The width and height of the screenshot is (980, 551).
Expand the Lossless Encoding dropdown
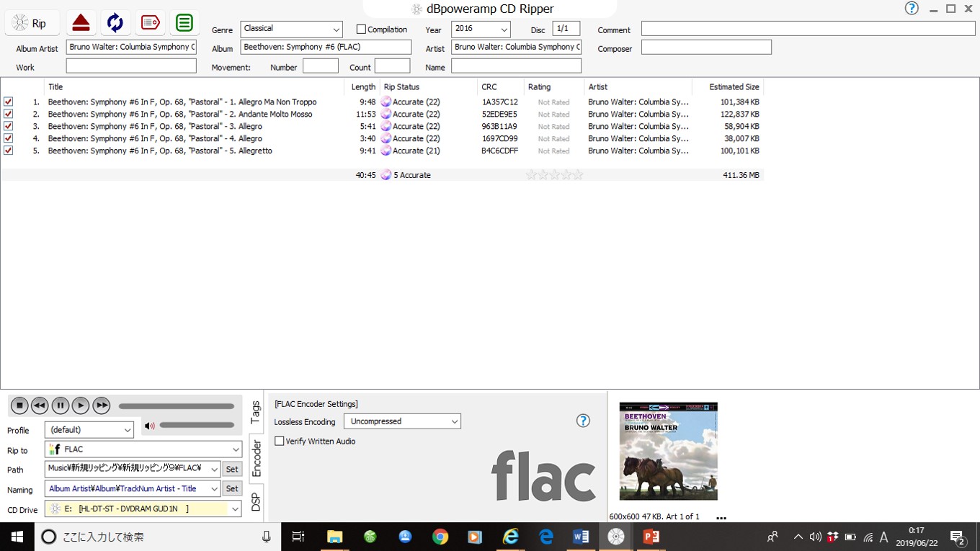(454, 421)
